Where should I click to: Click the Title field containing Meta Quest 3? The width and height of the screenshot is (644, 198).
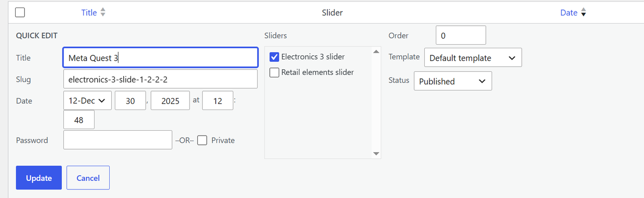160,58
